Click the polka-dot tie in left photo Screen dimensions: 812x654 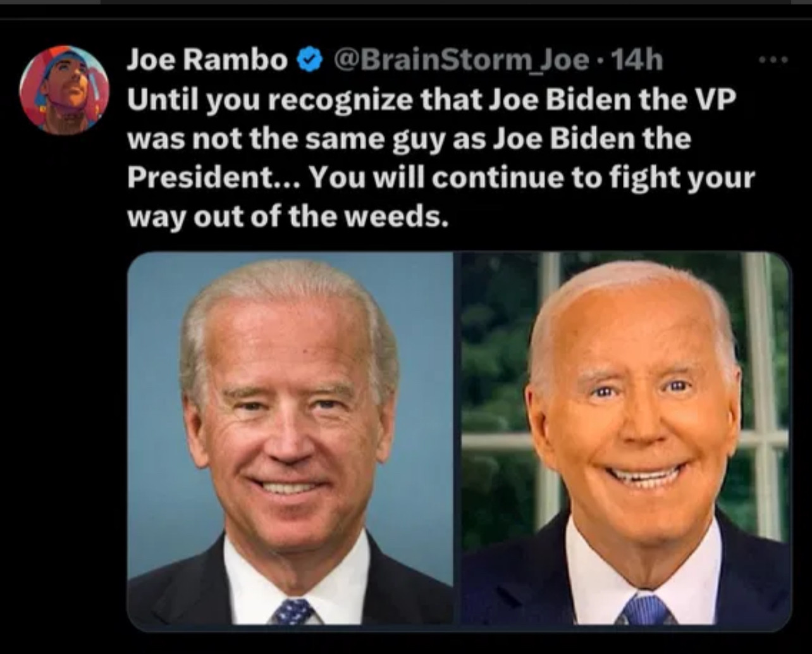pyautogui.click(x=293, y=612)
